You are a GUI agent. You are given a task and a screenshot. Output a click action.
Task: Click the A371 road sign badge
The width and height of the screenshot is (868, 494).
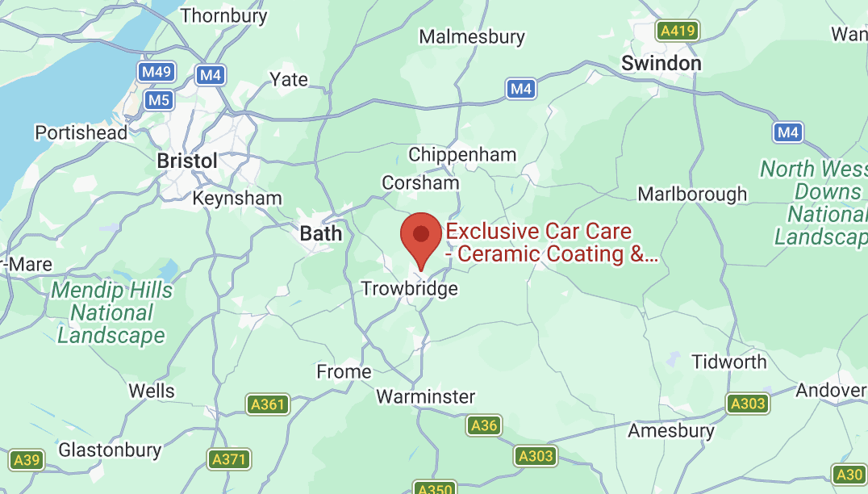tap(228, 459)
